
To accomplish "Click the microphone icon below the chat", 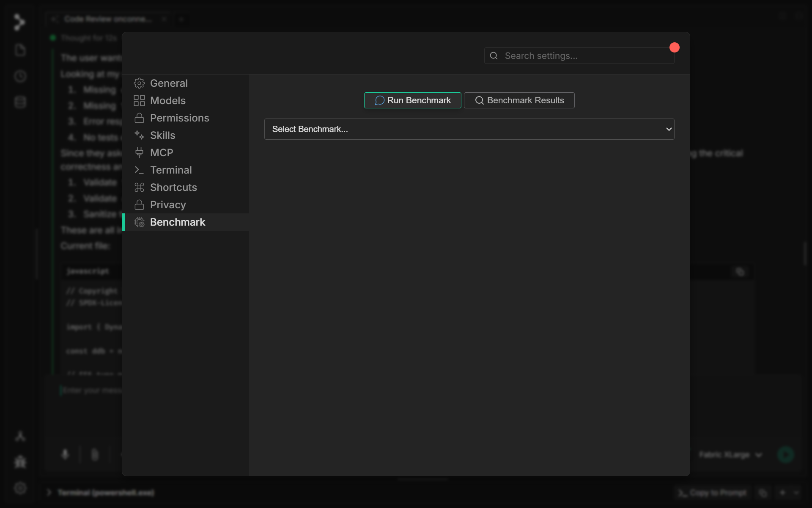I will (65, 455).
